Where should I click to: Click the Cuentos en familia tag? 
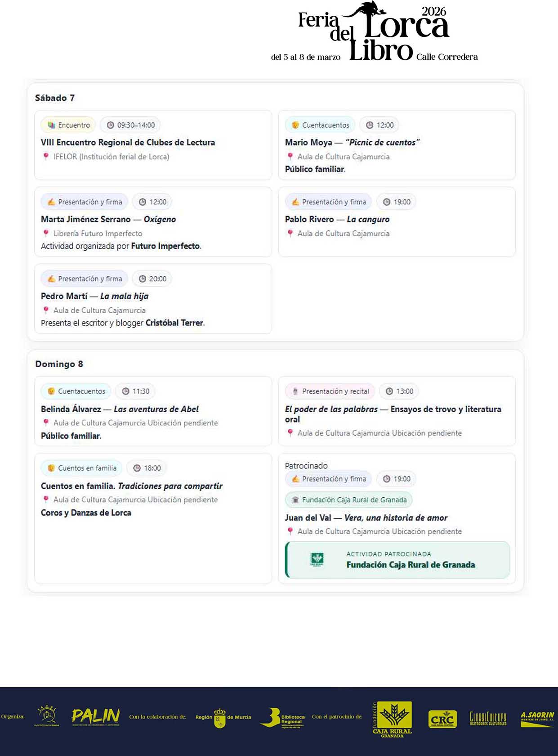point(82,468)
